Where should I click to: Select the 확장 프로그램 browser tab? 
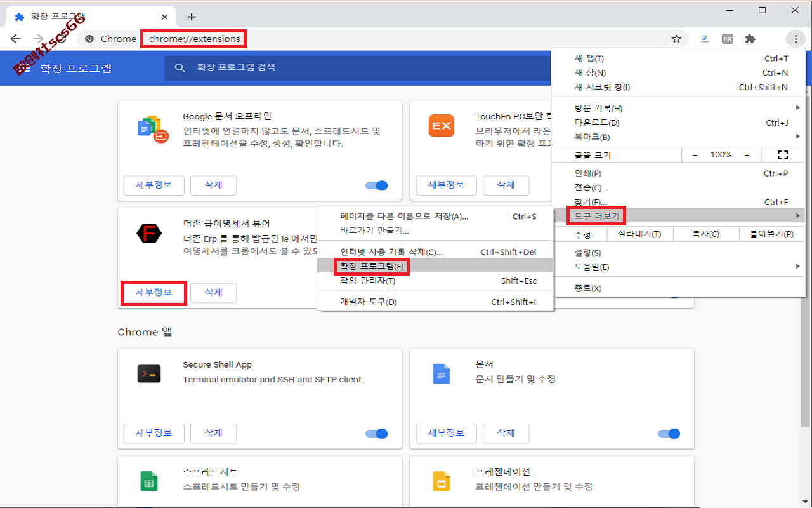coord(91,17)
